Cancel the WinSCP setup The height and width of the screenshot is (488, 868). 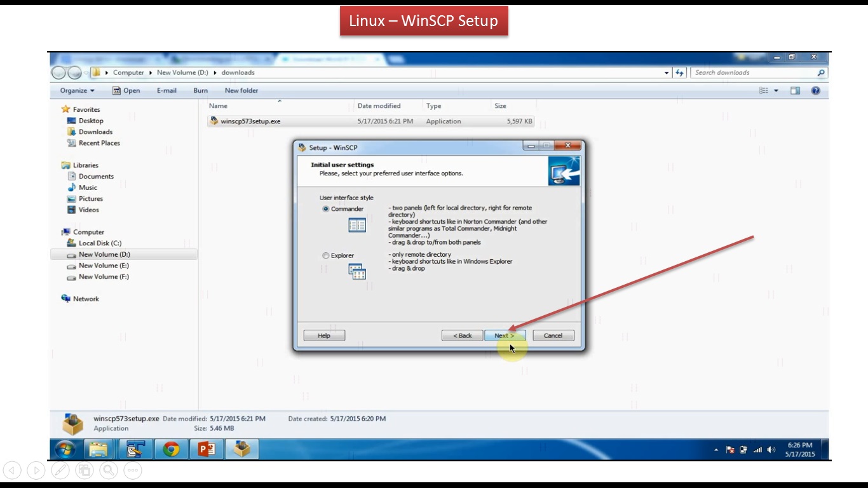pos(553,335)
